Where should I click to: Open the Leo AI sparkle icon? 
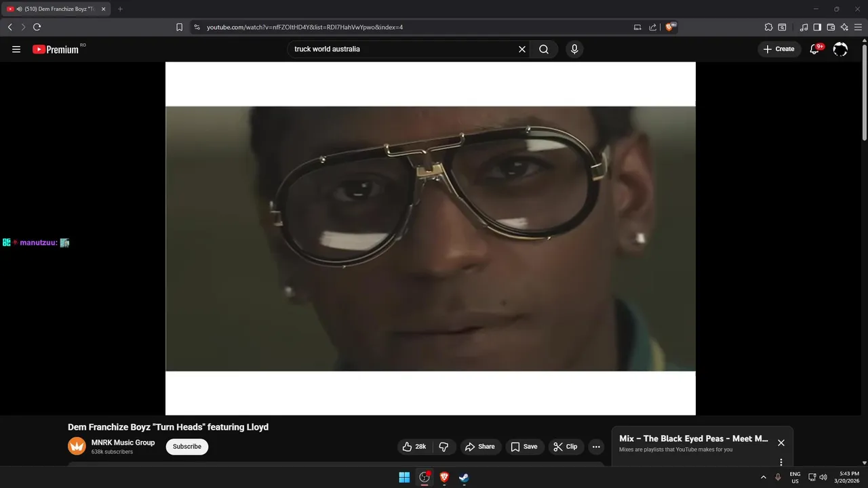(844, 27)
